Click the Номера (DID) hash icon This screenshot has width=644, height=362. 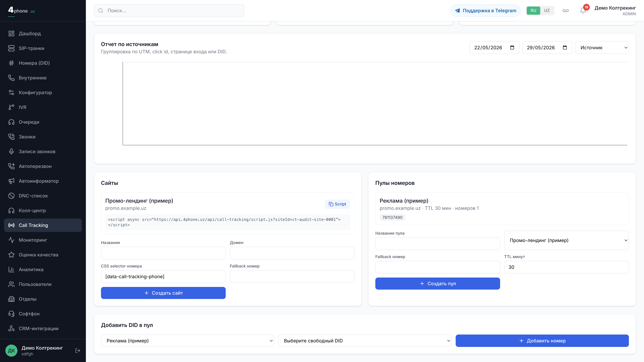coord(11,63)
